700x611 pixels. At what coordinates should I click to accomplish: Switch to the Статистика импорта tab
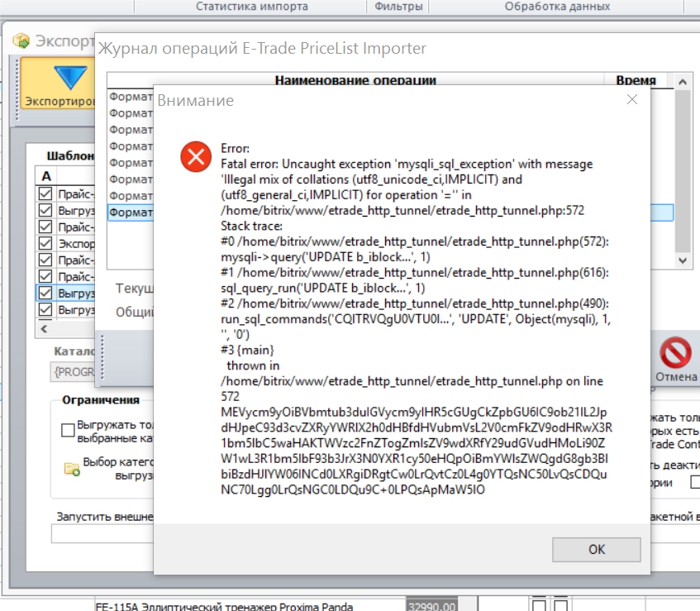point(251,7)
